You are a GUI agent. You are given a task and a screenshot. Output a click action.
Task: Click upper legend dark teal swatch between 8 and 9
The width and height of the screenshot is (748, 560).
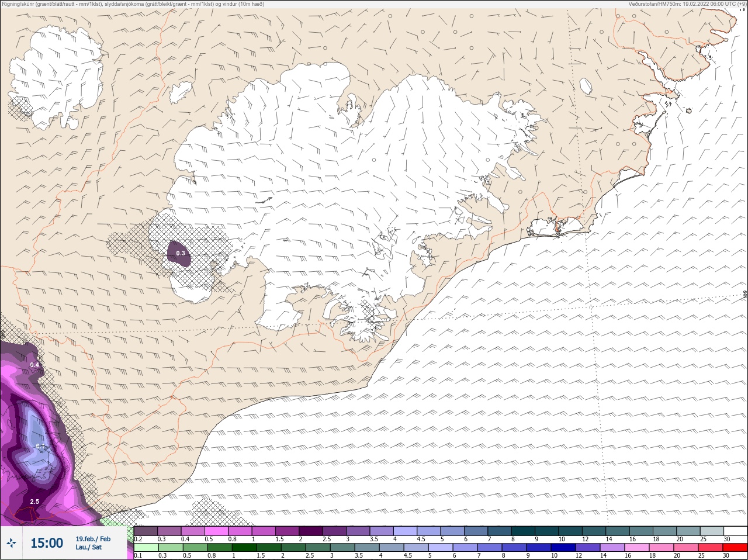[524, 531]
